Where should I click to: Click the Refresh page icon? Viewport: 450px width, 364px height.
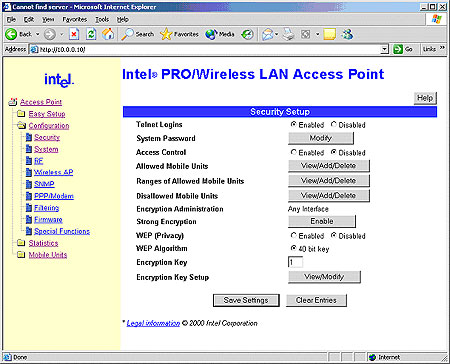tap(91, 34)
